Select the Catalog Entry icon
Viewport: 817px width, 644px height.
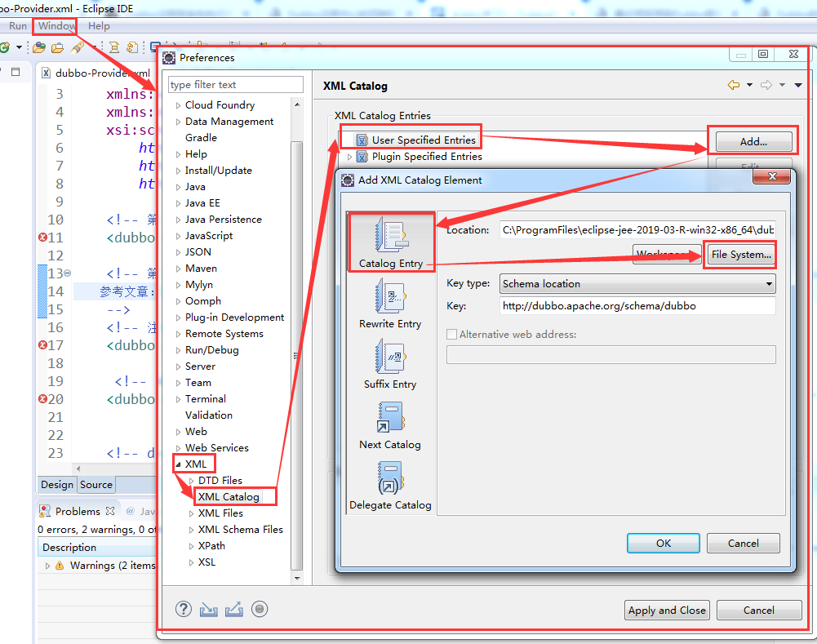coord(390,237)
